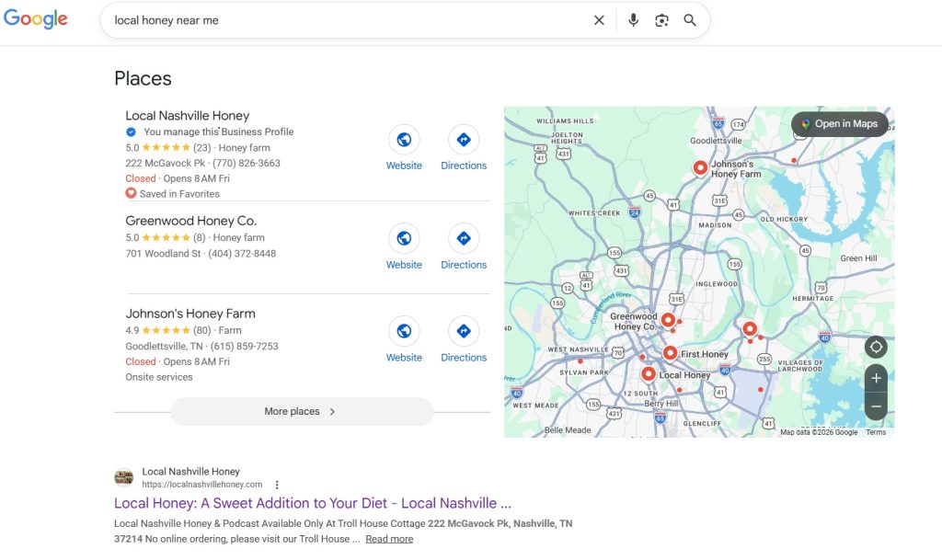
Task: Get directions to Johnson's Honey Farm
Action: coord(464,332)
